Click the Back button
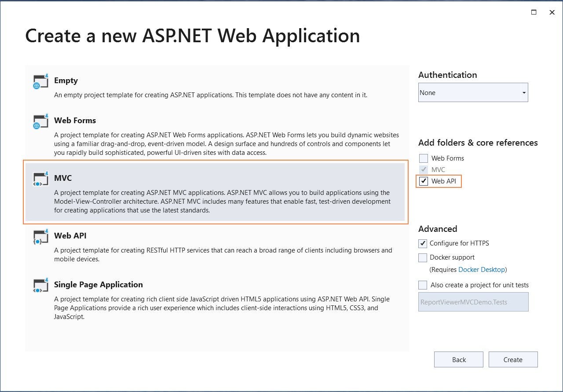The width and height of the screenshot is (563, 392). [458, 359]
